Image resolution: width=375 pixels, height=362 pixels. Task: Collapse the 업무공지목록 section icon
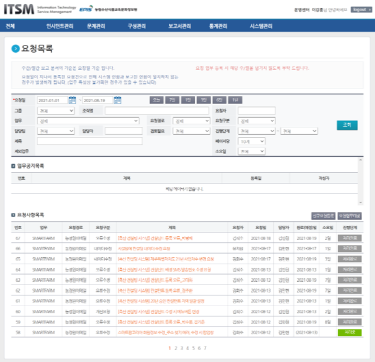click(x=13, y=166)
